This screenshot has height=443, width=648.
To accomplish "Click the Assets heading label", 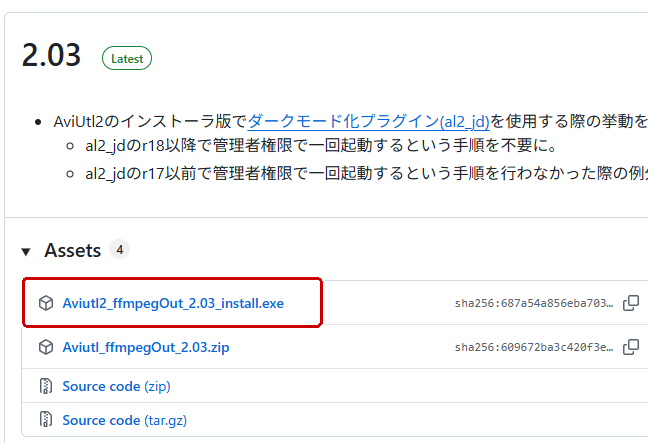I will 73,250.
